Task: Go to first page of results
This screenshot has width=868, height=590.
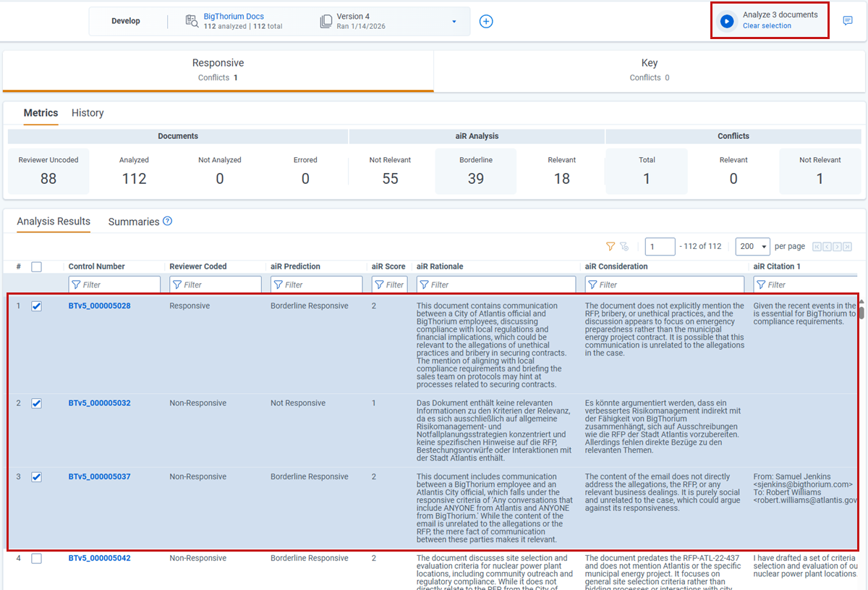Action: [817, 246]
